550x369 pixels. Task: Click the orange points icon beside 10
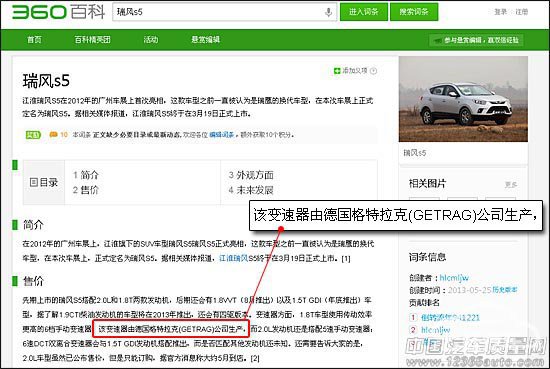click(x=53, y=135)
